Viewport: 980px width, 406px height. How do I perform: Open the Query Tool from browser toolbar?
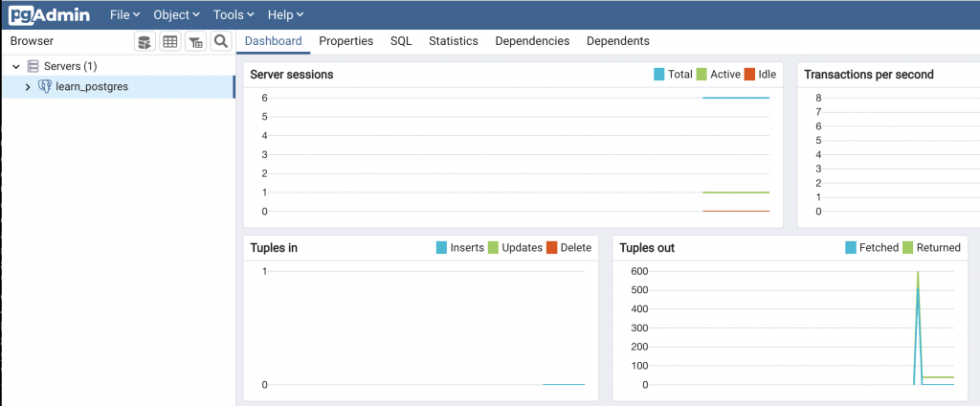click(145, 42)
